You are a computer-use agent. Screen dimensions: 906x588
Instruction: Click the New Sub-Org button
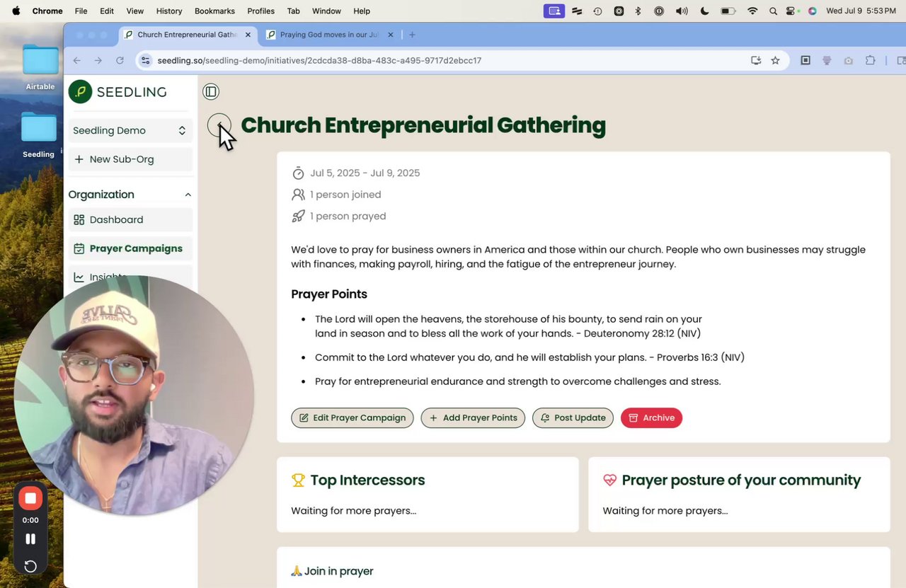click(x=130, y=159)
